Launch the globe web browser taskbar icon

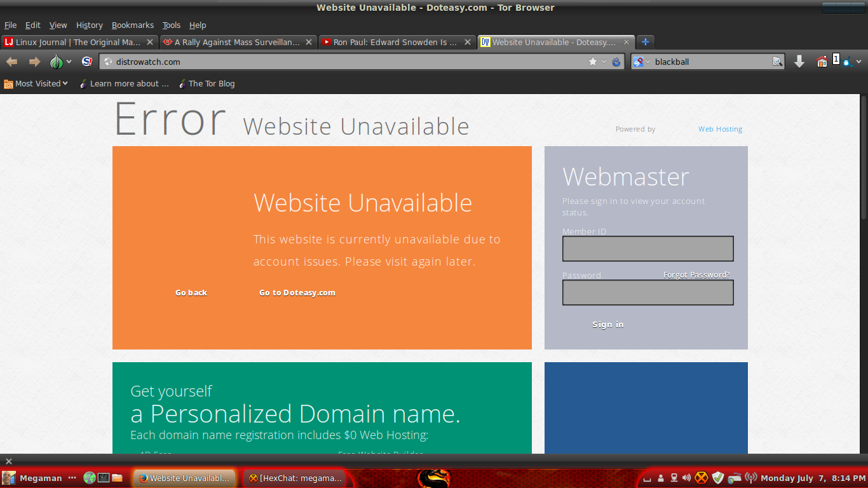tap(89, 478)
